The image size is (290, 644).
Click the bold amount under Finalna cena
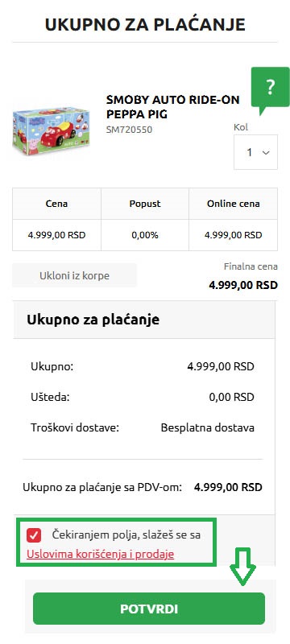click(x=243, y=285)
